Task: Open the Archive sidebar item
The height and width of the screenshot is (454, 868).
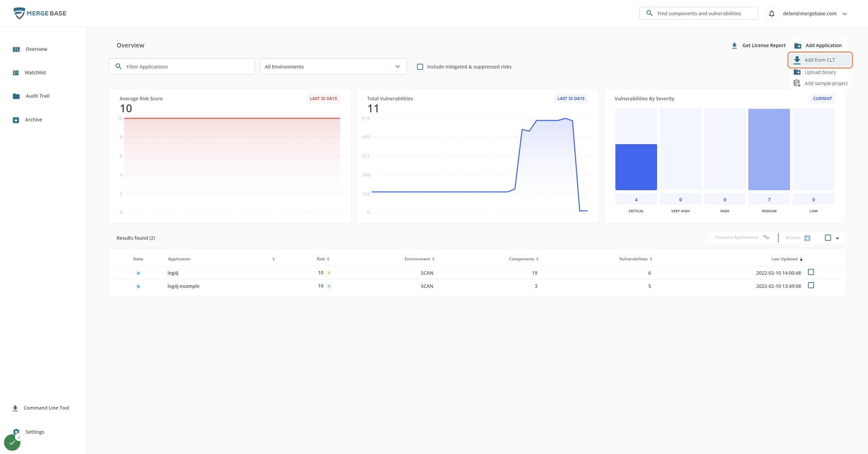Action: click(x=27, y=120)
